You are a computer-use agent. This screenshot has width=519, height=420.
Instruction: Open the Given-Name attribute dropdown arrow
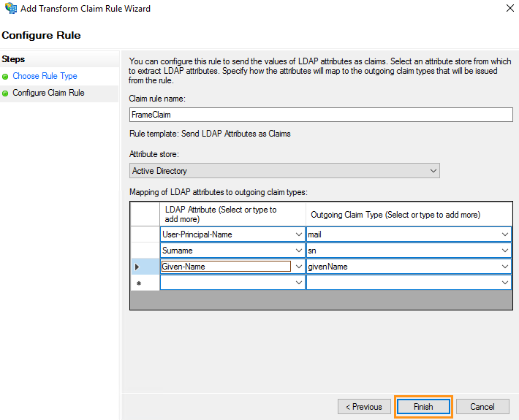tap(298, 267)
